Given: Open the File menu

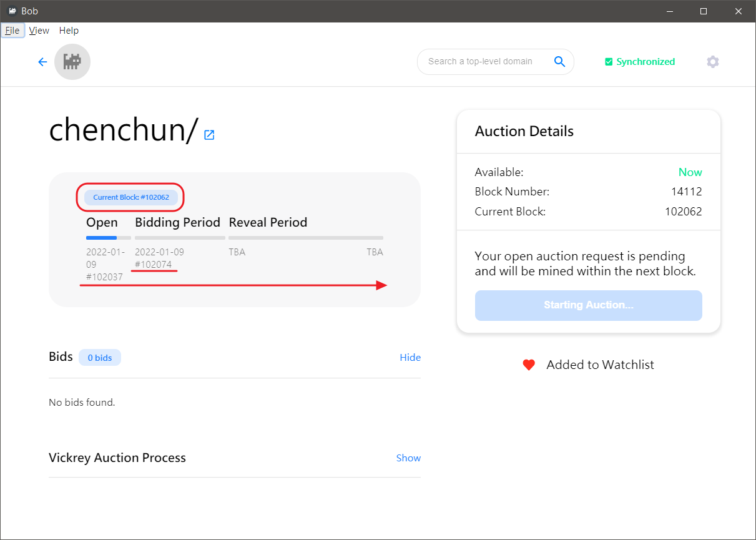Looking at the screenshot, I should tap(12, 31).
